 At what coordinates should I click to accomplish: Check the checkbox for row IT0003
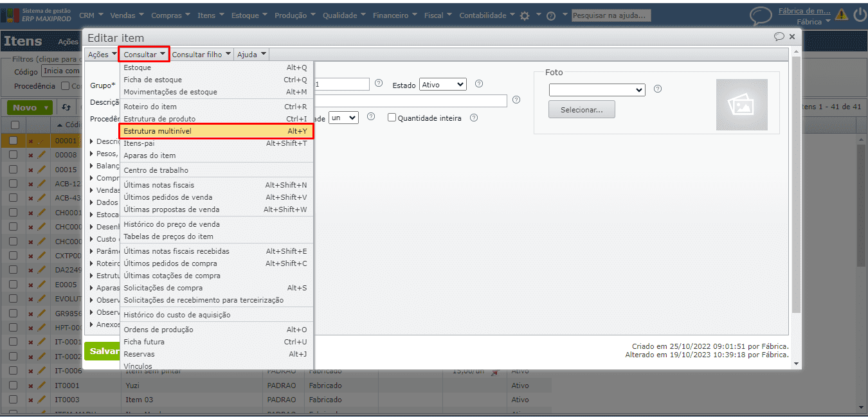(13, 400)
